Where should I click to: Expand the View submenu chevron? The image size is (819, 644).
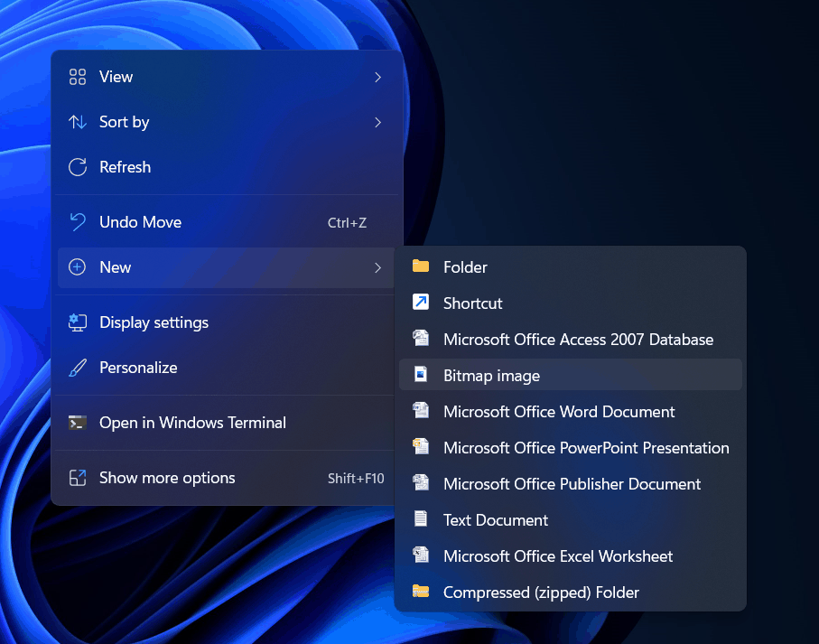pos(378,77)
